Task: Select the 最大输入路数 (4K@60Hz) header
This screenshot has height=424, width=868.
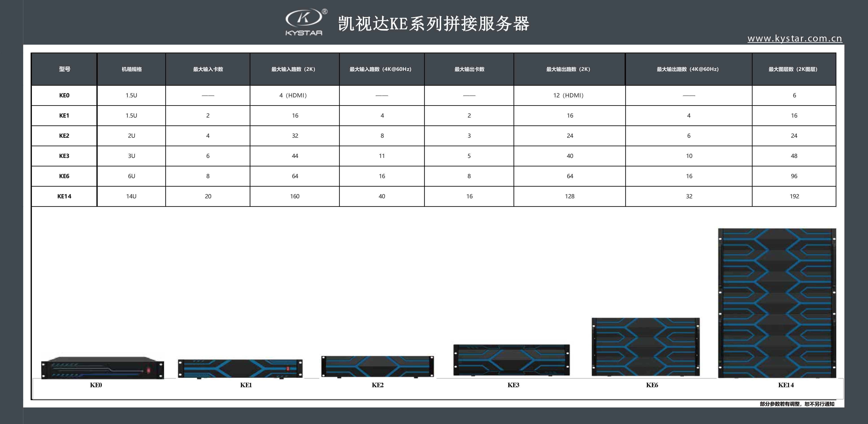Action: point(382,69)
